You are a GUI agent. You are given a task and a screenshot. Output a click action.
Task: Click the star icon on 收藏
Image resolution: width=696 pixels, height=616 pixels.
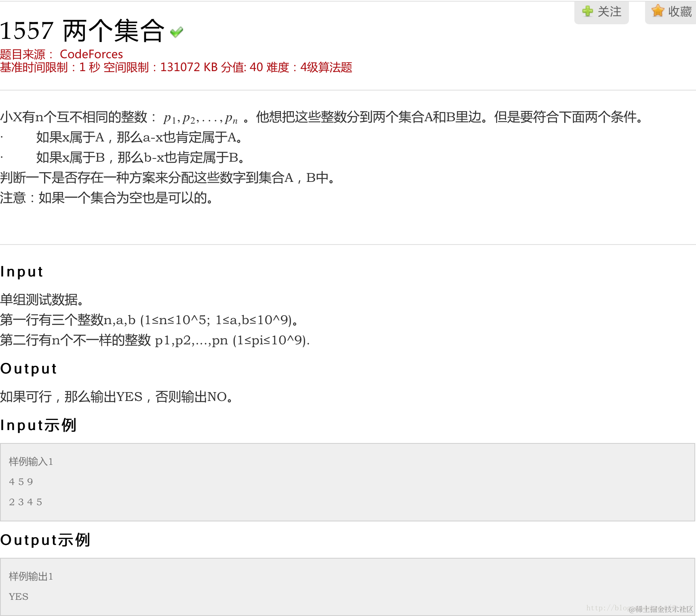point(658,11)
